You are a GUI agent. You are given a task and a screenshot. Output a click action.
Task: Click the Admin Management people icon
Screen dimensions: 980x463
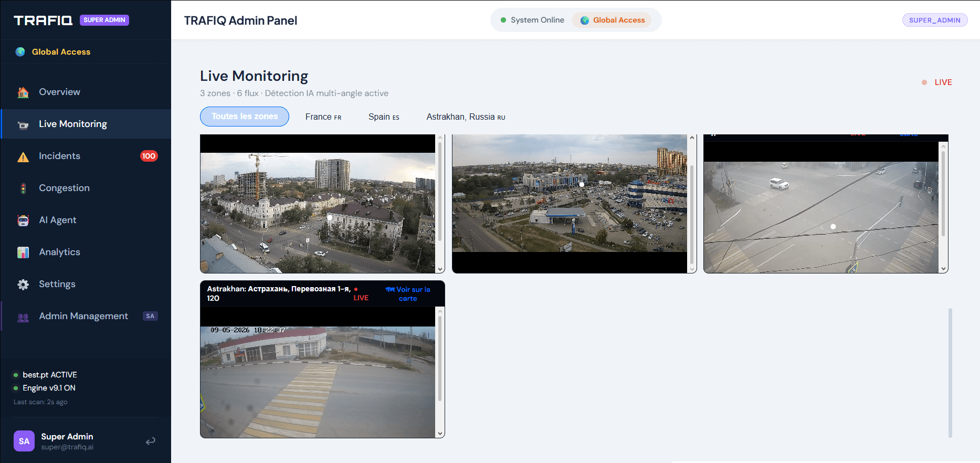23,317
